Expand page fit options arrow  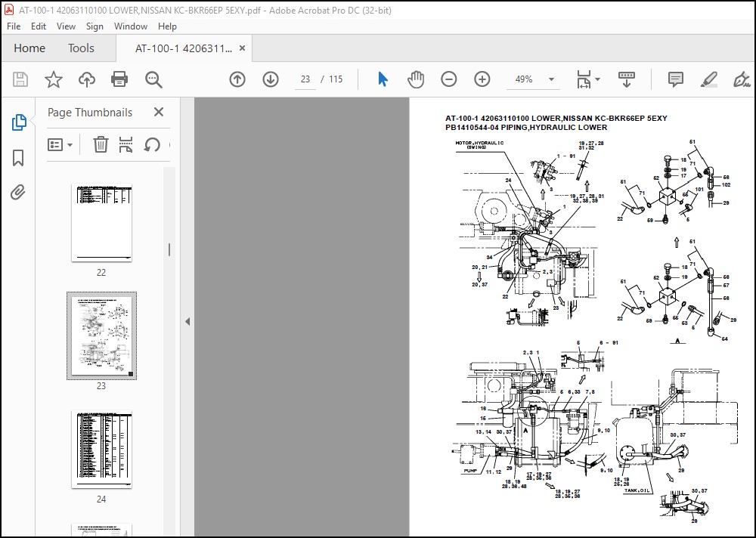[x=598, y=79]
